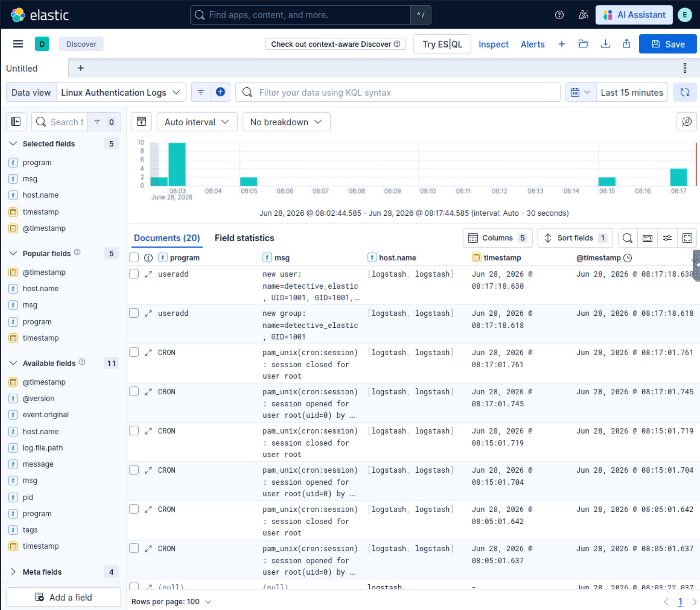
Task: Search within the documents table
Action: pyautogui.click(x=628, y=238)
